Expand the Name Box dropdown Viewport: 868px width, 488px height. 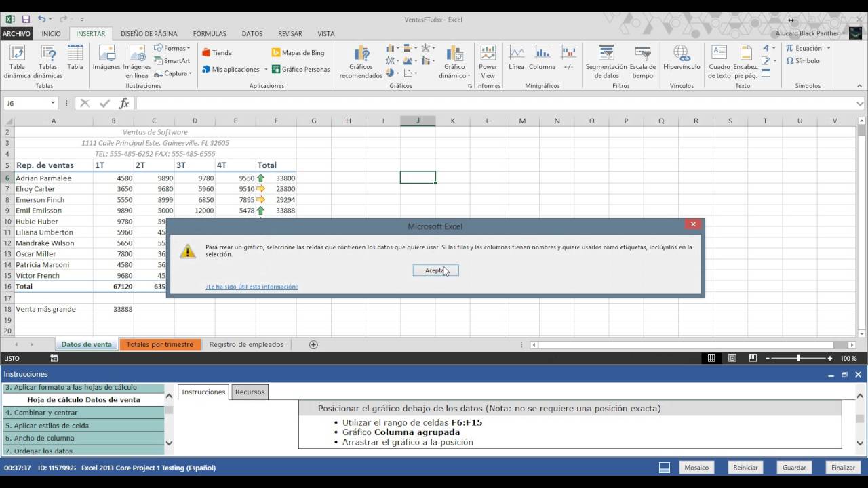pyautogui.click(x=53, y=103)
